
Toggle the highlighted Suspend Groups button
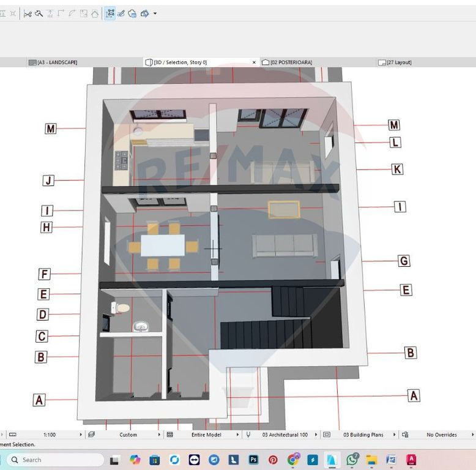pos(110,13)
